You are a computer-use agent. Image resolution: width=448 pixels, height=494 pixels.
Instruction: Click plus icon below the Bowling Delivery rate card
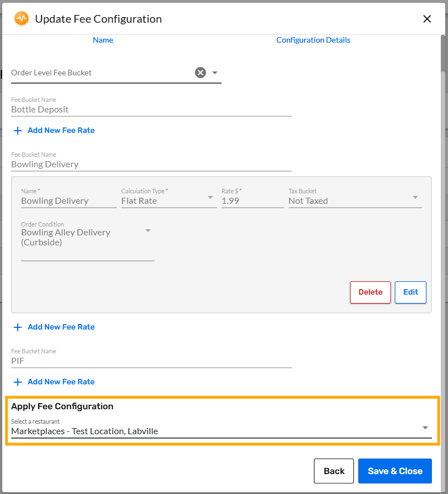coord(18,327)
